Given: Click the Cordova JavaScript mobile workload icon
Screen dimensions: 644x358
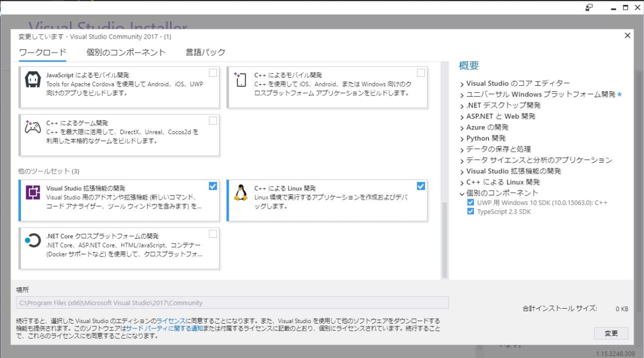Looking at the screenshot, I should pyautogui.click(x=33, y=80).
